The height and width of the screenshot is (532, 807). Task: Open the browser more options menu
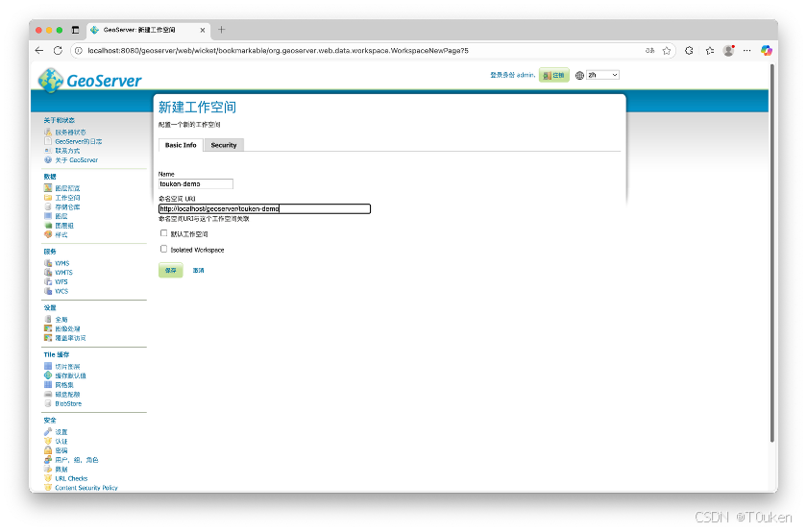click(746, 51)
